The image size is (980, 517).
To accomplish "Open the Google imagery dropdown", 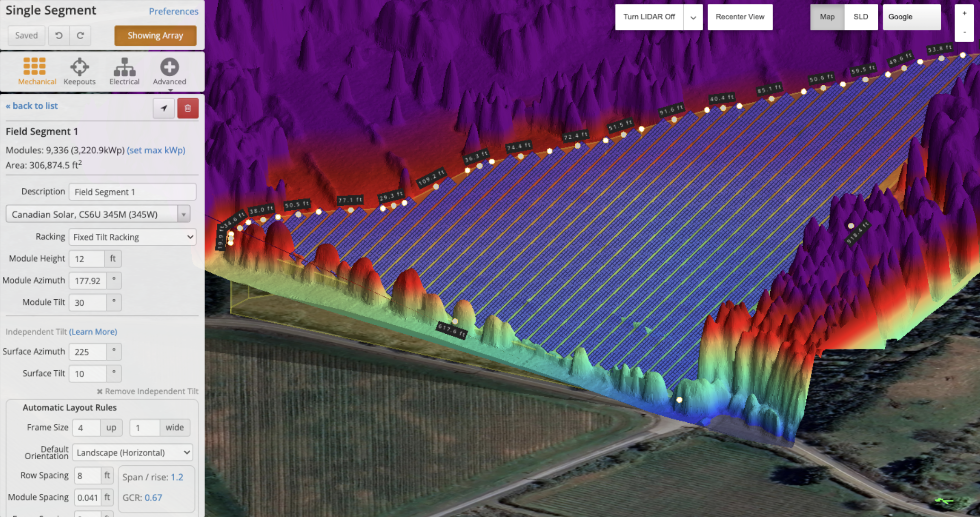I will pos(911,17).
